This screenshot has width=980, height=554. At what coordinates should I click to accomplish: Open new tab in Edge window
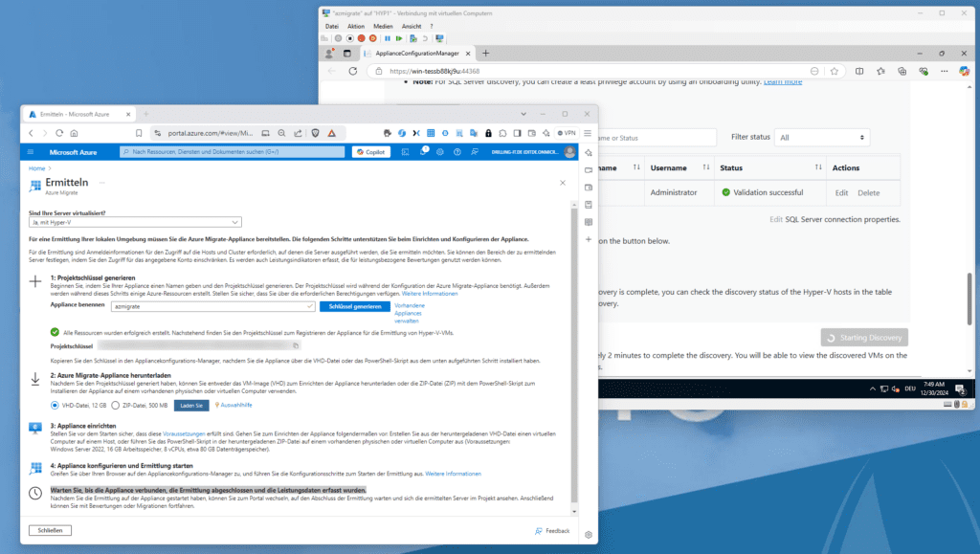coord(485,54)
